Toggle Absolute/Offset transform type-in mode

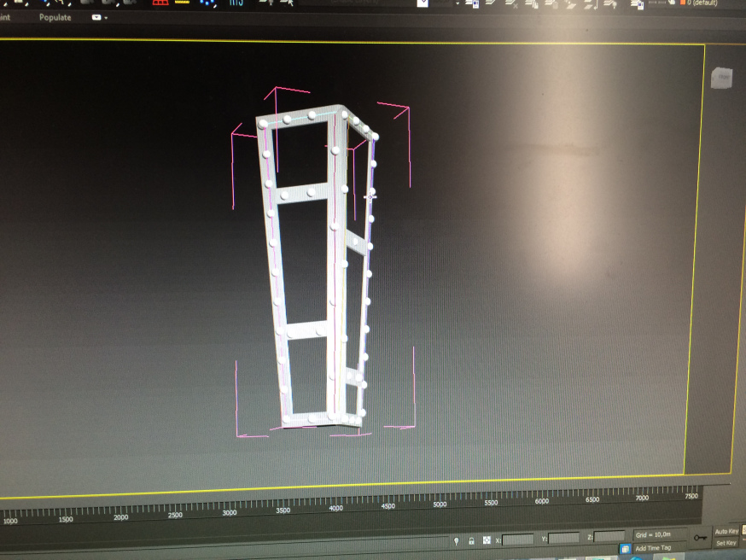[x=487, y=540]
